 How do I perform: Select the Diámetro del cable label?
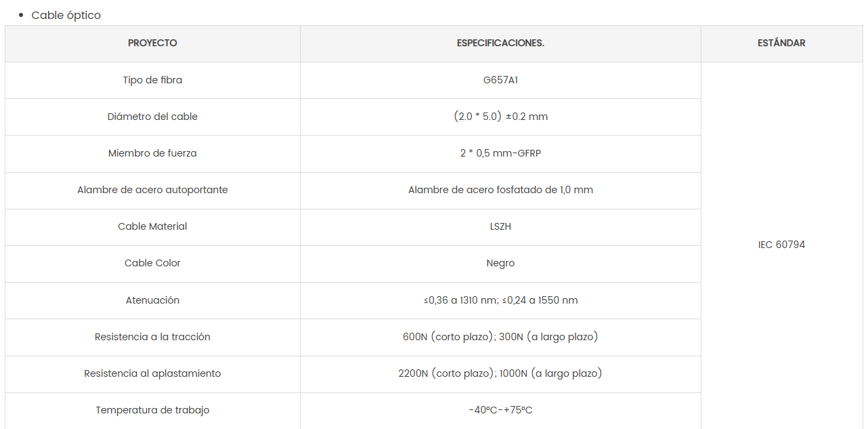pyautogui.click(x=152, y=117)
